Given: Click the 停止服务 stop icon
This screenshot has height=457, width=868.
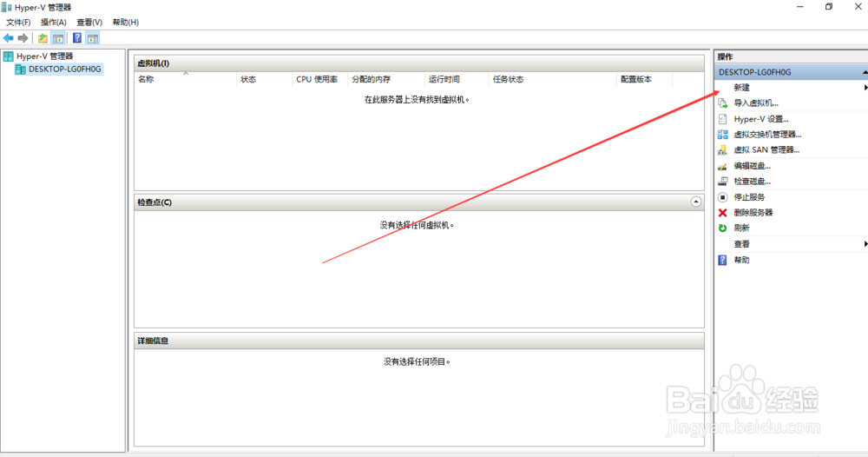Looking at the screenshot, I should click(722, 197).
